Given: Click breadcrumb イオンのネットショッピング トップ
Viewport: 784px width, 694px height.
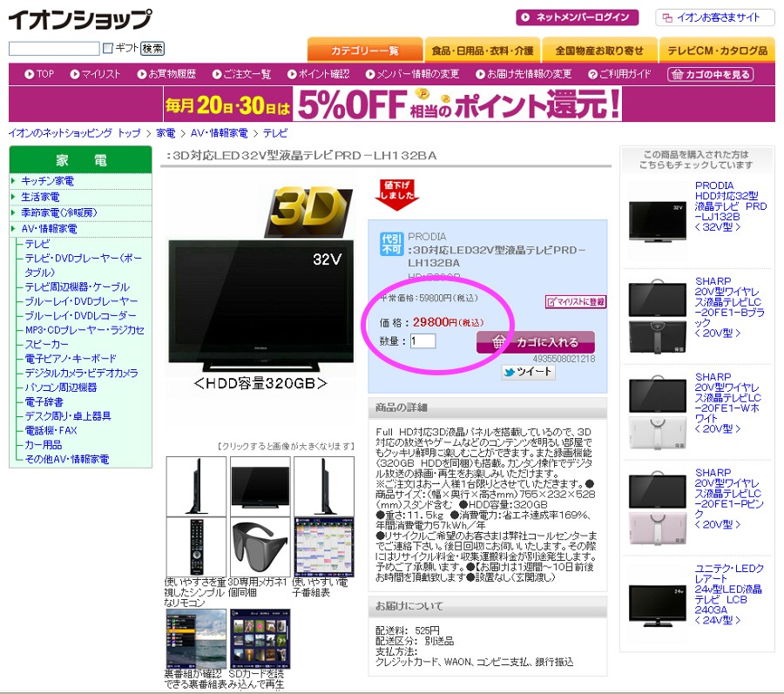Looking at the screenshot, I should (75, 133).
